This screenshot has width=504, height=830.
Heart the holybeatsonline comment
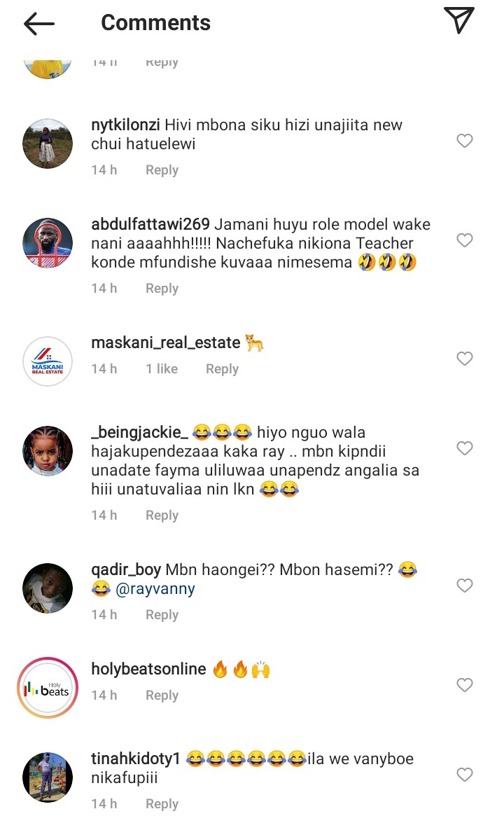(464, 685)
